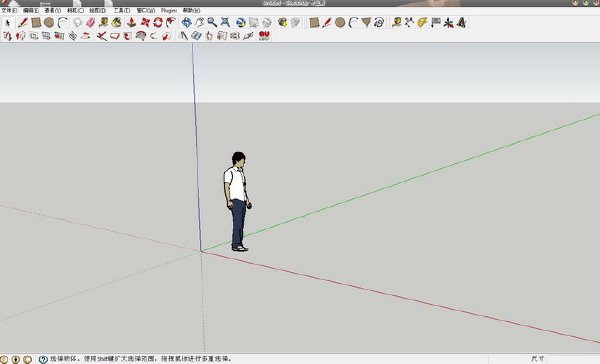The image size is (600, 364).
Task: Click the dome-shaped plugin icon in second row
Action: (141, 36)
